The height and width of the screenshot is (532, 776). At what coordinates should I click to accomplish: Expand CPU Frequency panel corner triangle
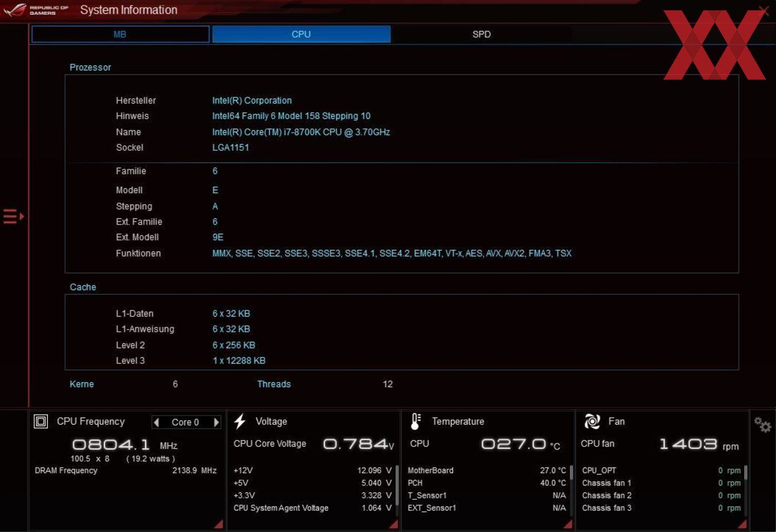(x=219, y=523)
